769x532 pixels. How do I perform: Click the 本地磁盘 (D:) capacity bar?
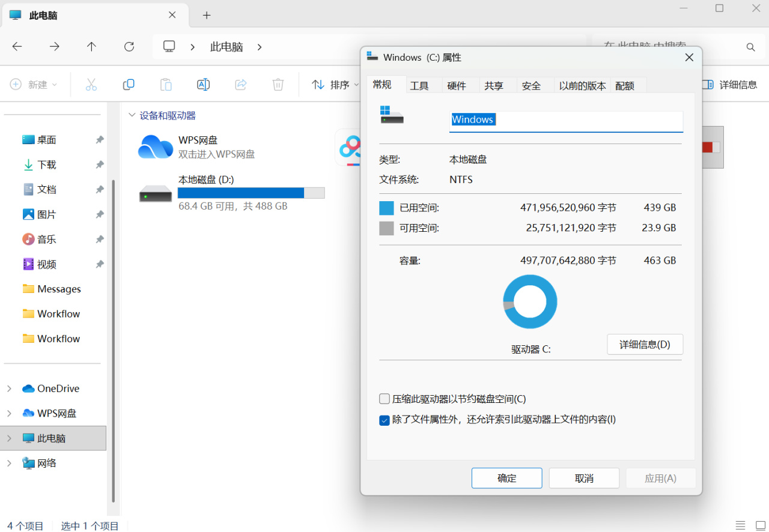pyautogui.click(x=251, y=193)
